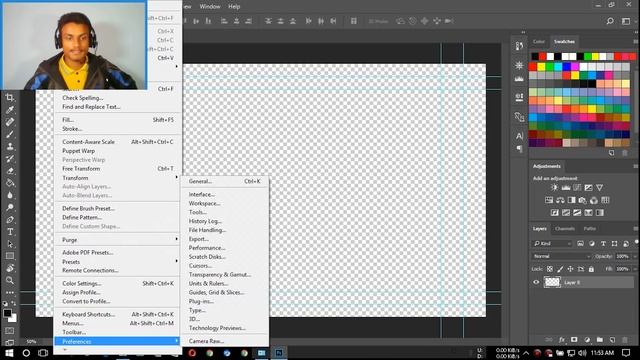Select the Pen tool

pos(10,220)
